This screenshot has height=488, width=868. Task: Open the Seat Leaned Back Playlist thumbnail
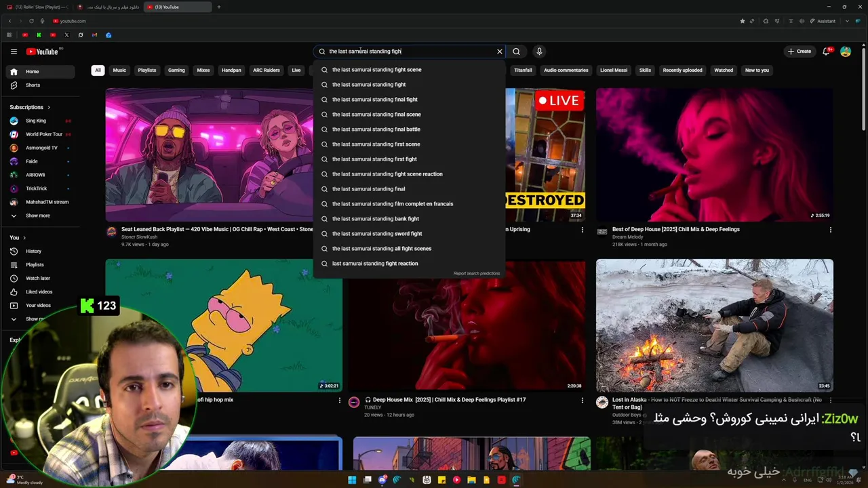pos(210,155)
